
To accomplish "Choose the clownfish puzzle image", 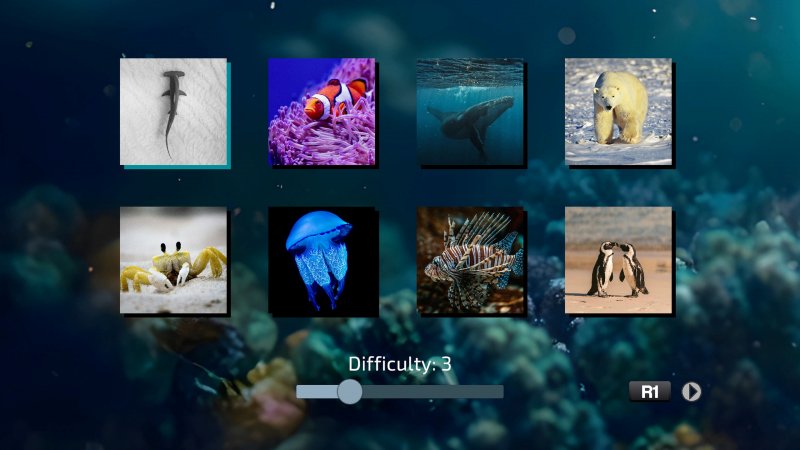I will click(321, 111).
